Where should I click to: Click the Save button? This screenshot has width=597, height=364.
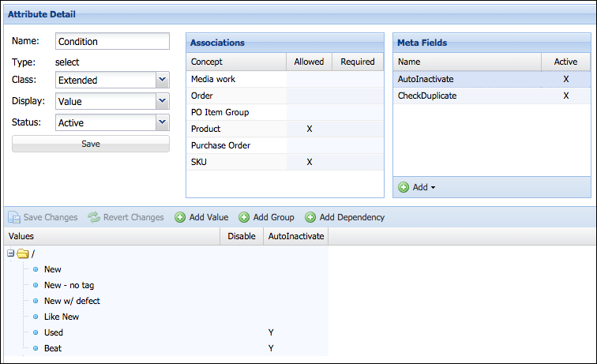[91, 144]
